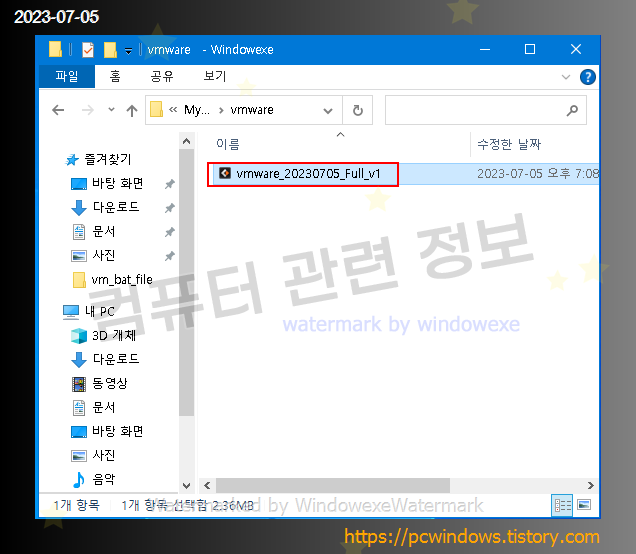The height and width of the screenshot is (554, 636).
Task: Minimize the vmware Explorer window
Action: (485, 49)
